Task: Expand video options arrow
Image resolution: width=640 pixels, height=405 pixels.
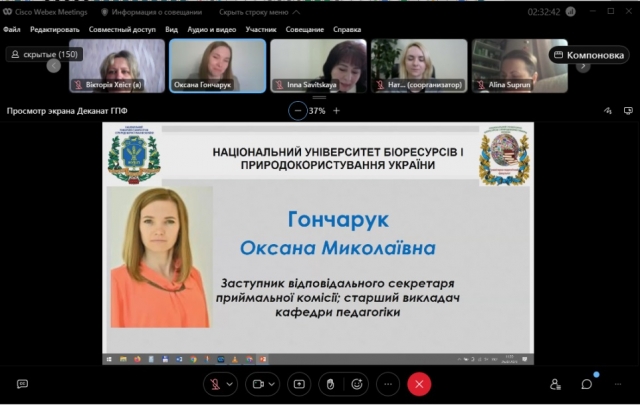Action: (x=272, y=384)
